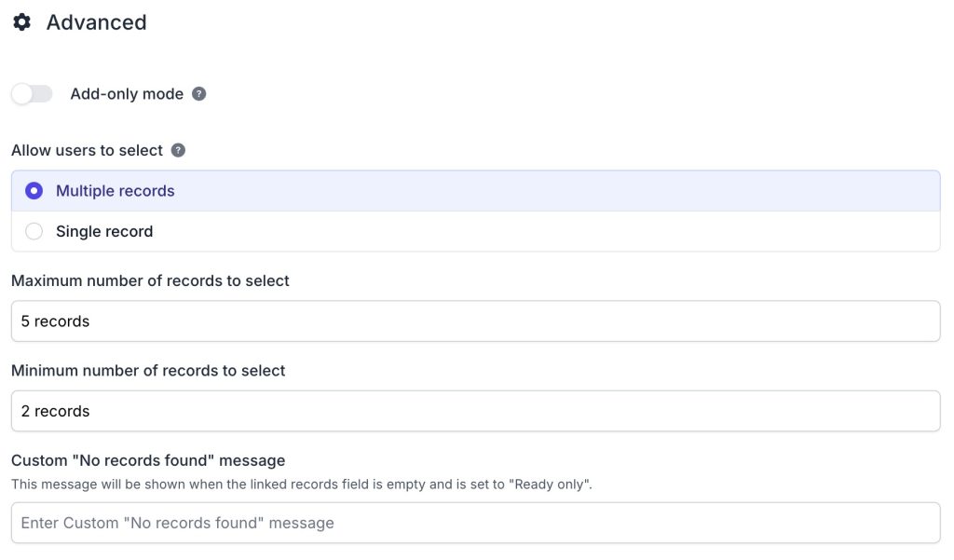Click the Multiple records option label
The width and height of the screenshot is (954, 560).
116,191
